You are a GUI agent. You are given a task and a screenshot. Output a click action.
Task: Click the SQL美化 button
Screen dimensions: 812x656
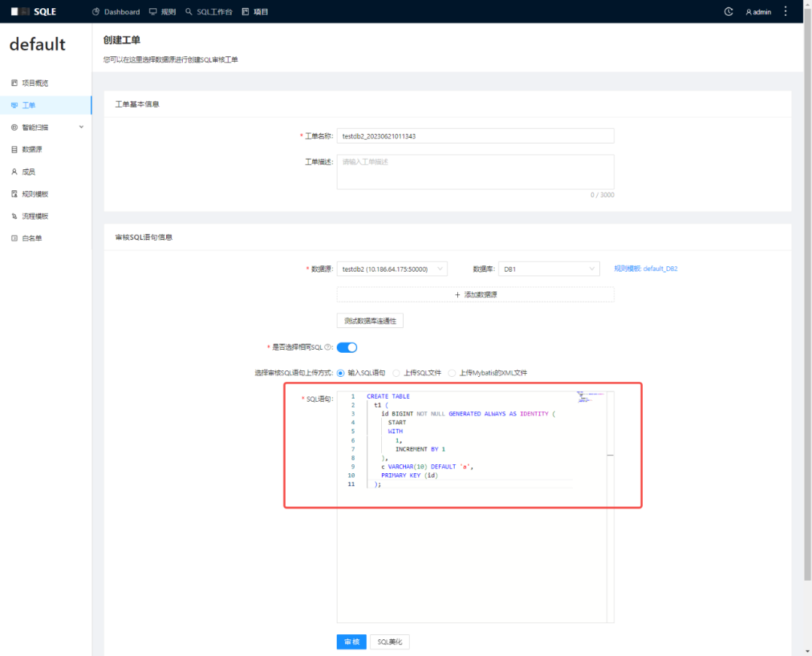coord(389,642)
